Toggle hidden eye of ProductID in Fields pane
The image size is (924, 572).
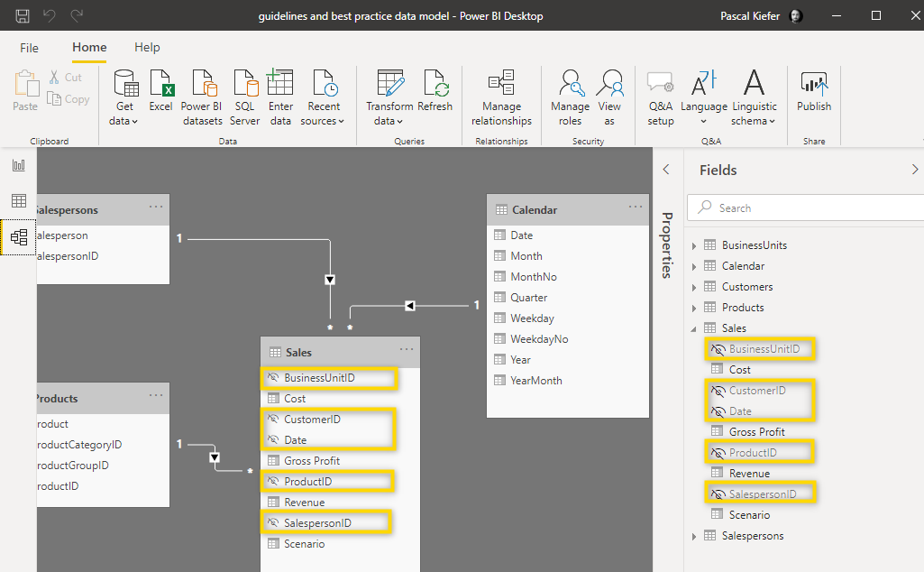tap(718, 453)
